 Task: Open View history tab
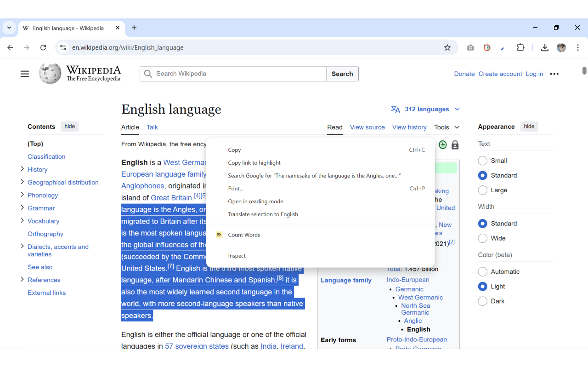tap(409, 127)
